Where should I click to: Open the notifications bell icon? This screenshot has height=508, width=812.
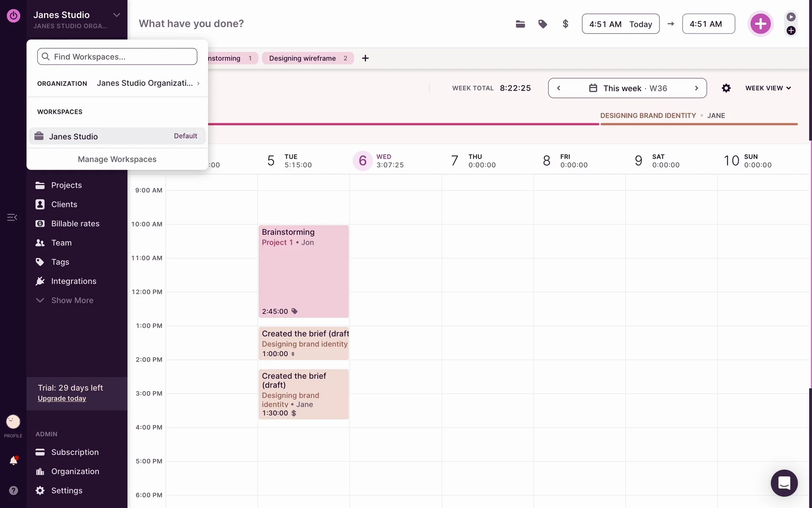(14, 461)
